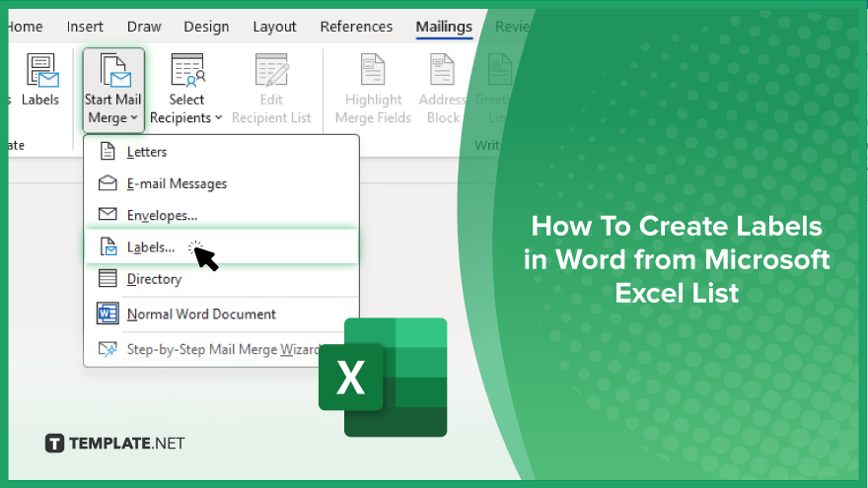This screenshot has width=868, height=488.
Task: Click the Address Block button
Action: click(442, 90)
